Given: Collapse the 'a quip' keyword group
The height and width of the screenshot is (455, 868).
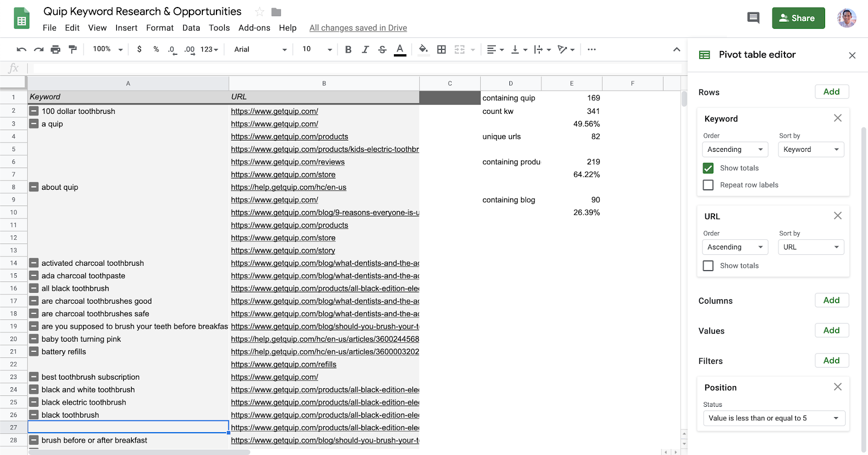Looking at the screenshot, I should tap(34, 124).
